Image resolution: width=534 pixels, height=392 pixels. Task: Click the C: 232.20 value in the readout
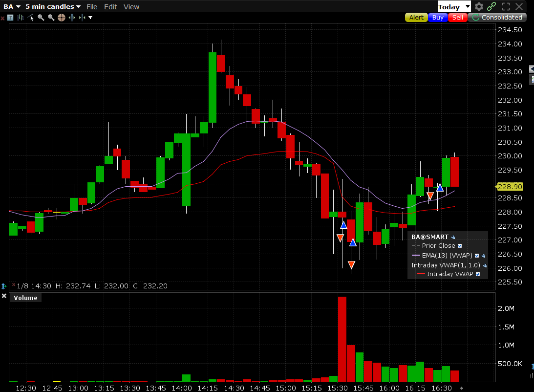[x=150, y=286]
